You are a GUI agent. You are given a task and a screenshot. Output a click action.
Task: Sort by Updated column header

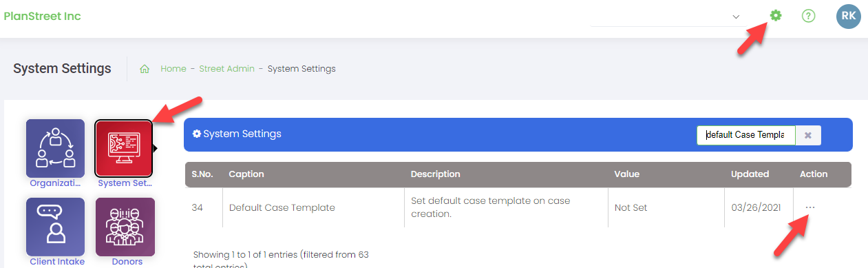point(750,174)
